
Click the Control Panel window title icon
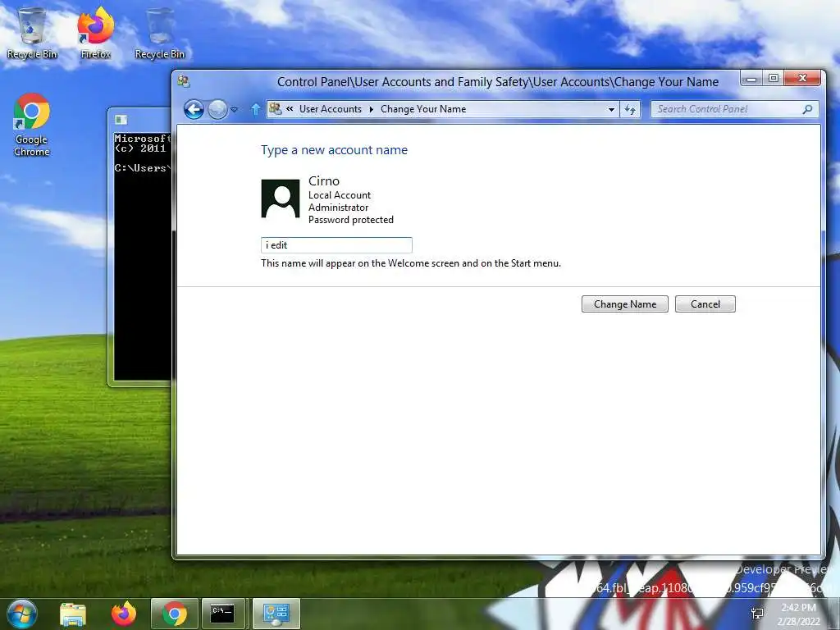[x=184, y=81]
